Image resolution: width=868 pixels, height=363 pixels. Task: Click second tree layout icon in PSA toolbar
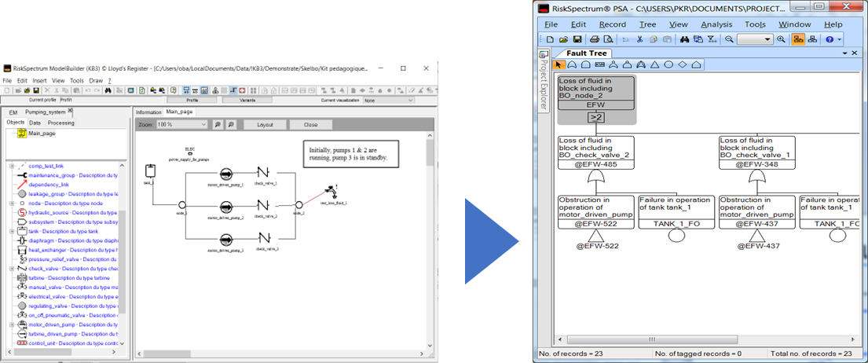coord(812,39)
